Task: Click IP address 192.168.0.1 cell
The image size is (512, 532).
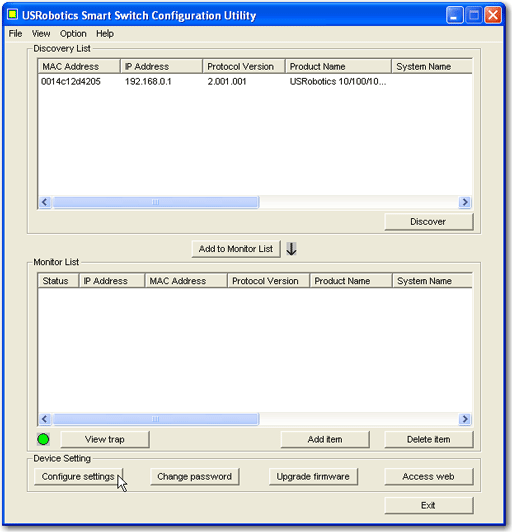Action: [x=148, y=81]
